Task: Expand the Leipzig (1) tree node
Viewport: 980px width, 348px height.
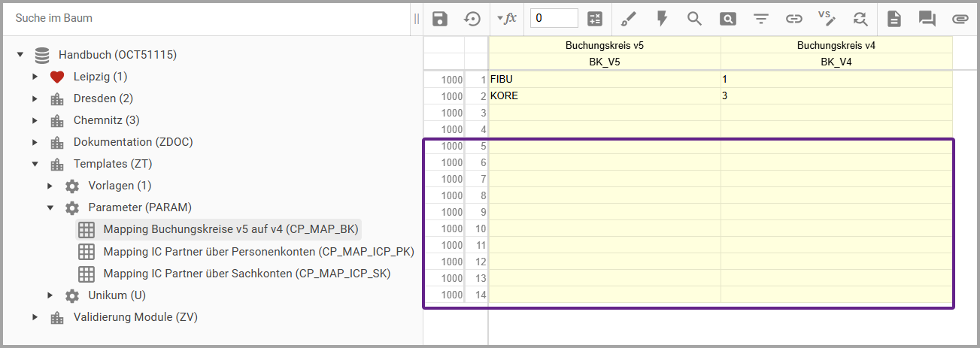Action: coord(35,77)
